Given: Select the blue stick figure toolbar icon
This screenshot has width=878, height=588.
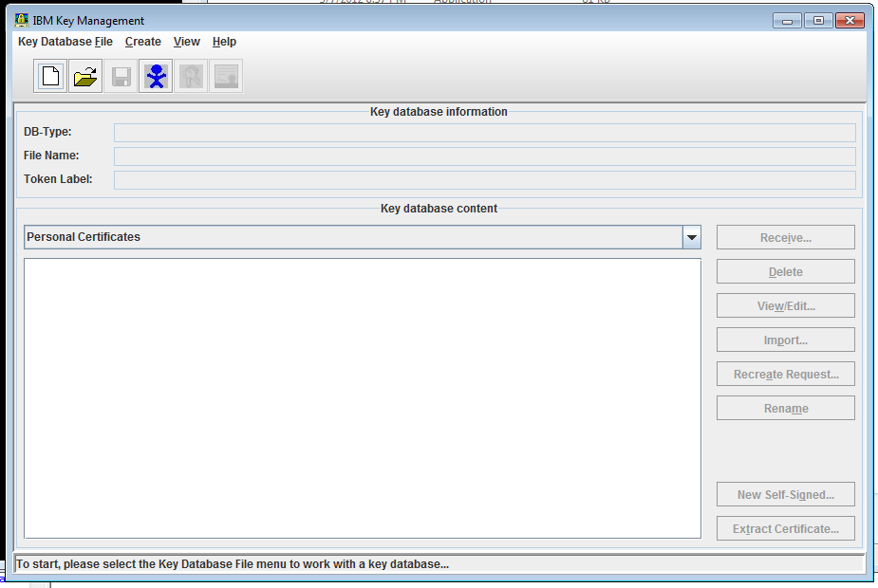Looking at the screenshot, I should tap(155, 76).
